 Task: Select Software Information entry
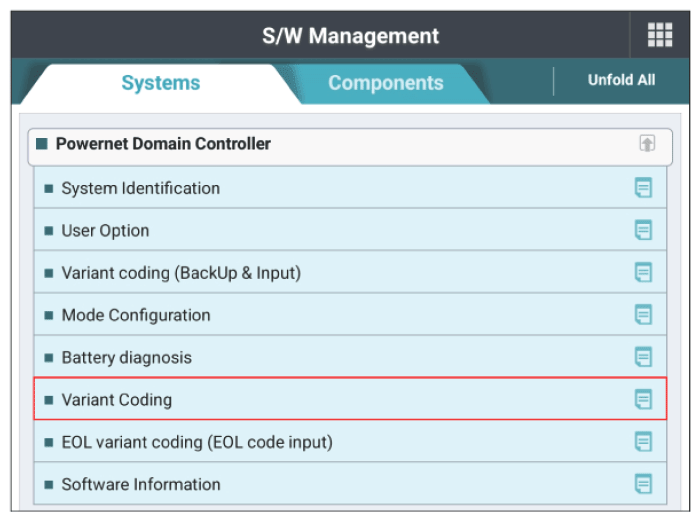point(350,484)
